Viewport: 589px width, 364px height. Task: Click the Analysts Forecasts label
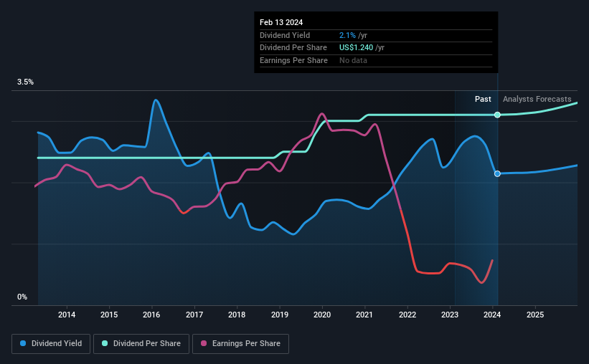click(x=537, y=99)
